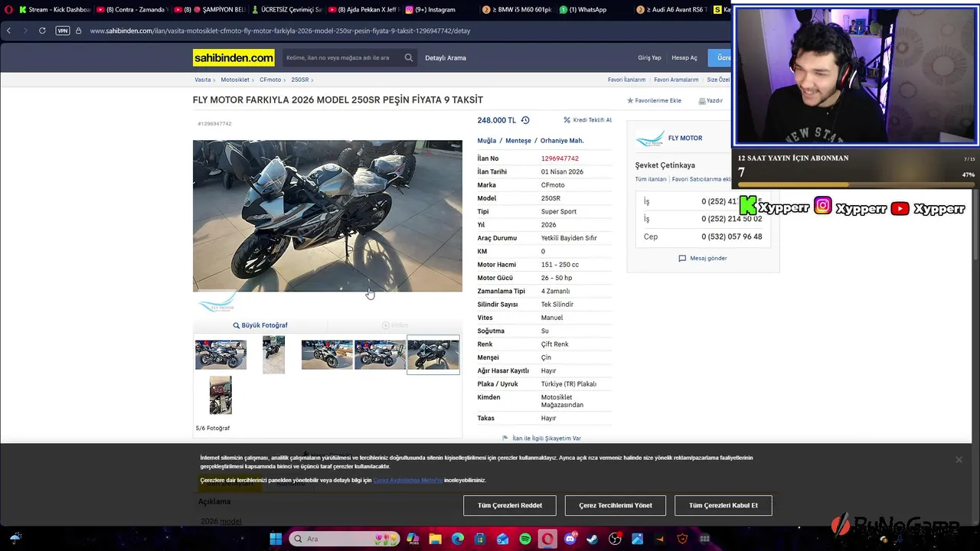Go back with browser back arrow
The height and width of the screenshot is (551, 980).
(x=8, y=31)
